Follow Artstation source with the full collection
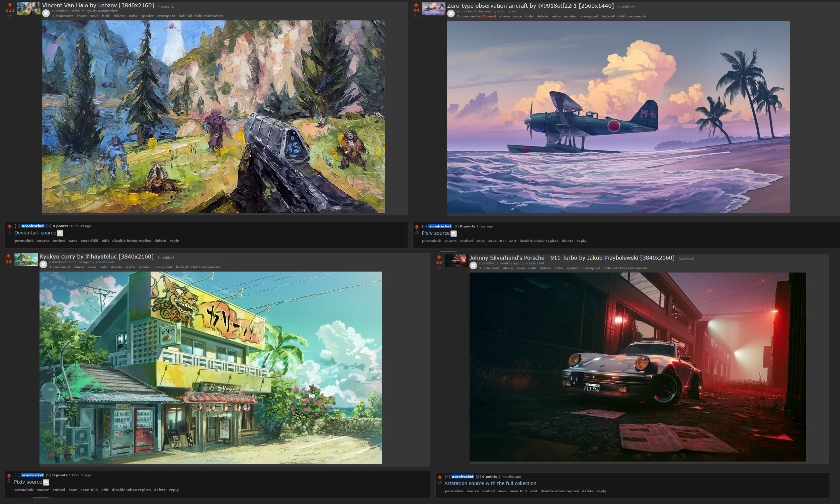The height and width of the screenshot is (504, 840). (490, 483)
